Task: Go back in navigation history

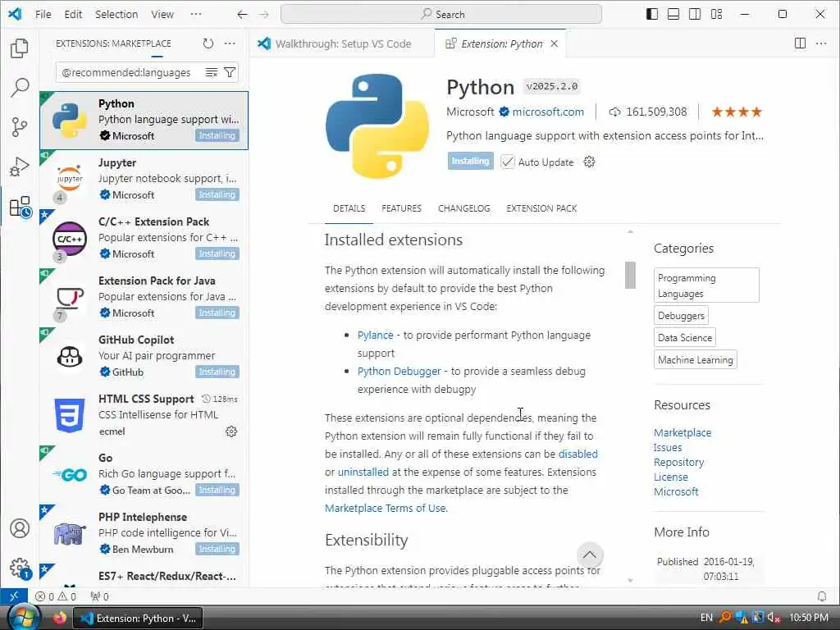Action: pos(243,15)
